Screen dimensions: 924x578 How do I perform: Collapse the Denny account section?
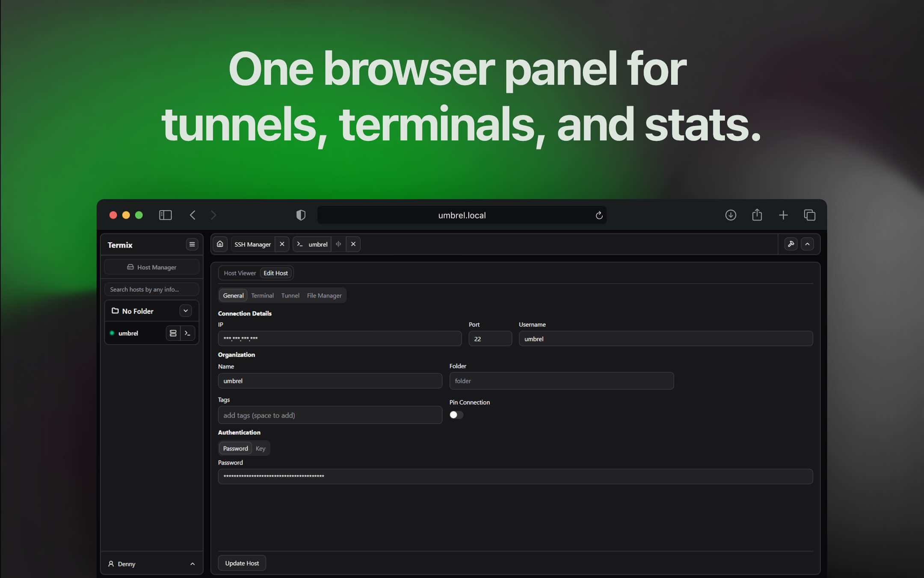point(192,564)
